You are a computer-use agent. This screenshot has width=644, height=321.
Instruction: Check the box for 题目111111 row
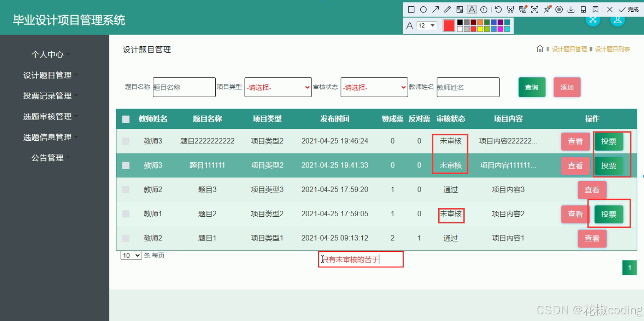[126, 165]
